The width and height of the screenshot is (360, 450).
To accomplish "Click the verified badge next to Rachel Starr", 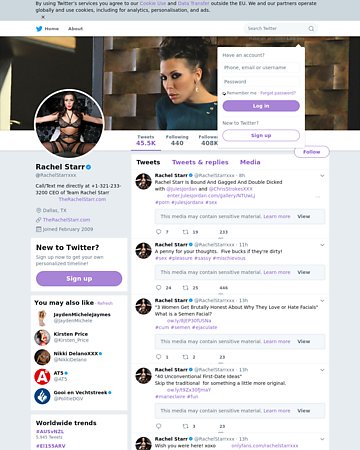I will tap(89, 167).
